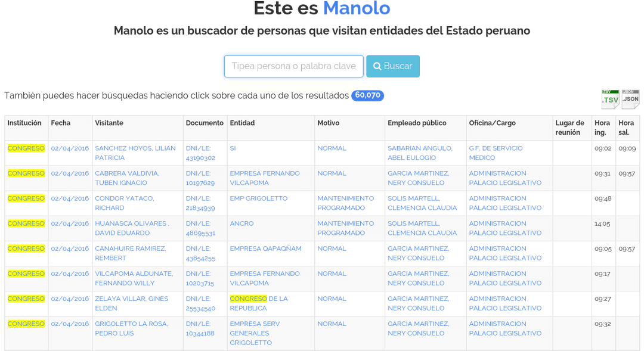The image size is (644, 351).
Task: Click entity EMPRESA QAPAQÑAM
Action: pyautogui.click(x=266, y=249)
